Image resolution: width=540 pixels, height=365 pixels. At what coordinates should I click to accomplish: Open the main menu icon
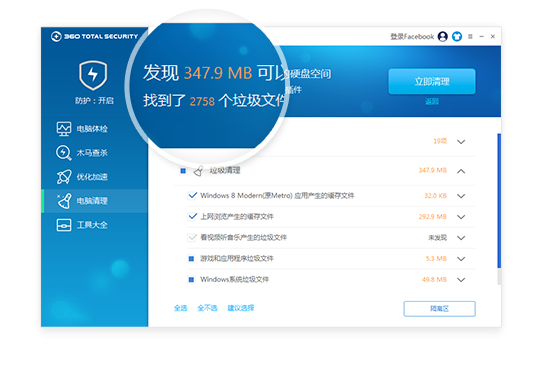click(x=470, y=36)
